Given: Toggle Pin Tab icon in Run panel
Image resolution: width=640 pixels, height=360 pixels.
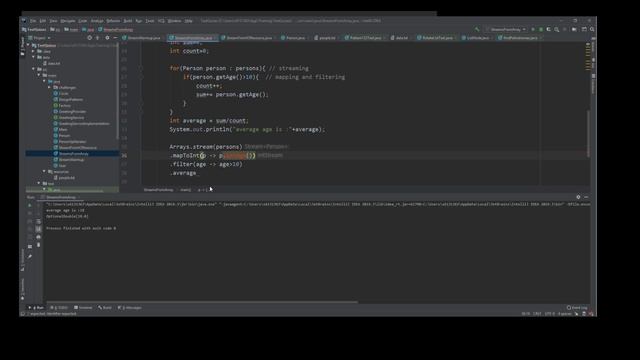Looking at the screenshot, I should tap(30, 256).
